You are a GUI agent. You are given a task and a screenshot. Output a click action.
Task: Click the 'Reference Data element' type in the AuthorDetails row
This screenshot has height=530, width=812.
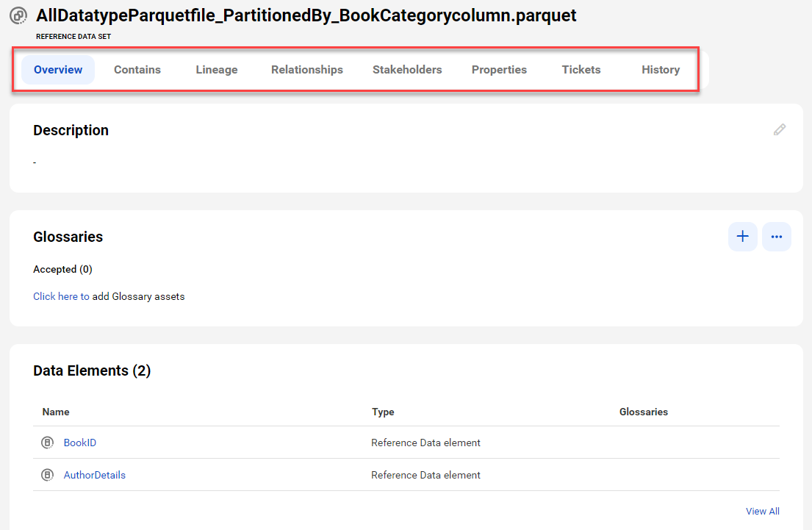tap(425, 475)
